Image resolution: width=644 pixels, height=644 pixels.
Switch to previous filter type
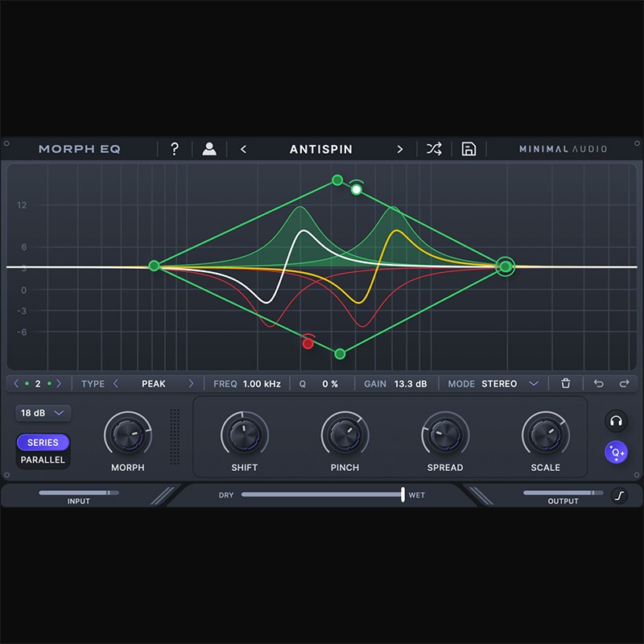pos(116,384)
